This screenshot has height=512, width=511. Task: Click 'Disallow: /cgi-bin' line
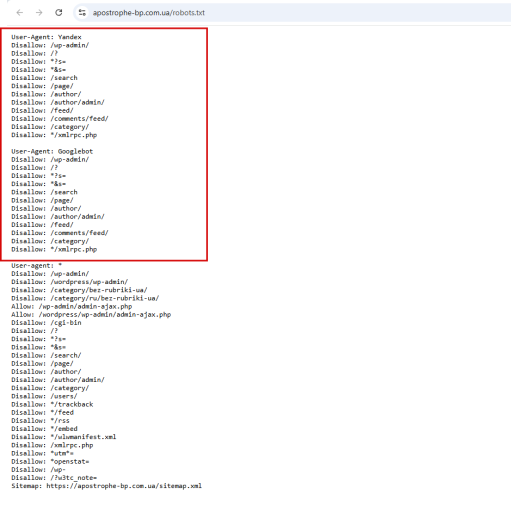[46, 323]
